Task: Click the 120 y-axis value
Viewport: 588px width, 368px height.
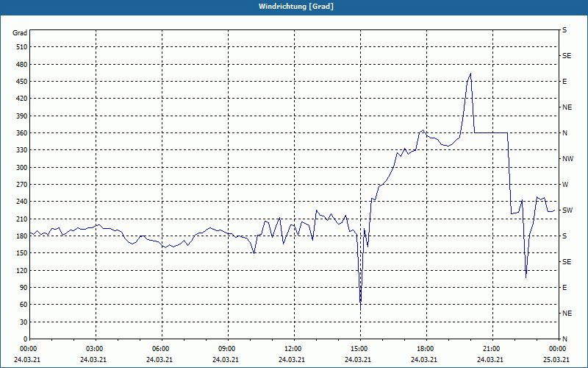Action: click(x=22, y=270)
